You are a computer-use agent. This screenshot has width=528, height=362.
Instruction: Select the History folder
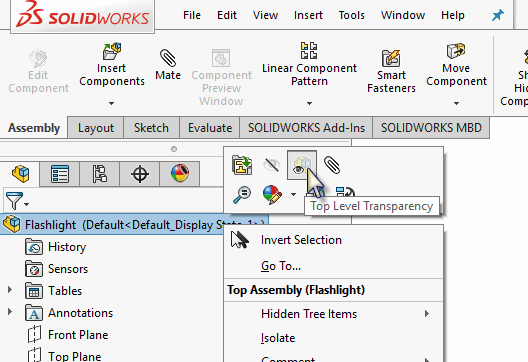click(56, 247)
